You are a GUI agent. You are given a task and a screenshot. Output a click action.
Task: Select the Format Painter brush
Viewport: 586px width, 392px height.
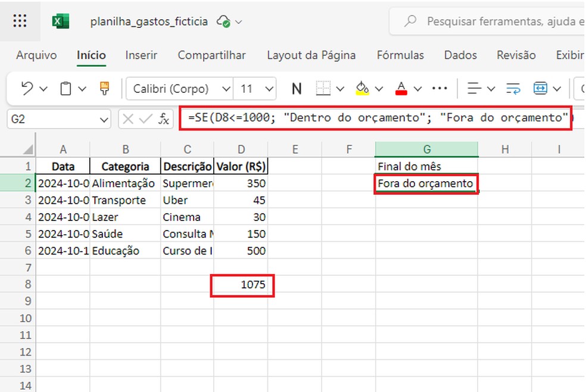click(x=105, y=88)
